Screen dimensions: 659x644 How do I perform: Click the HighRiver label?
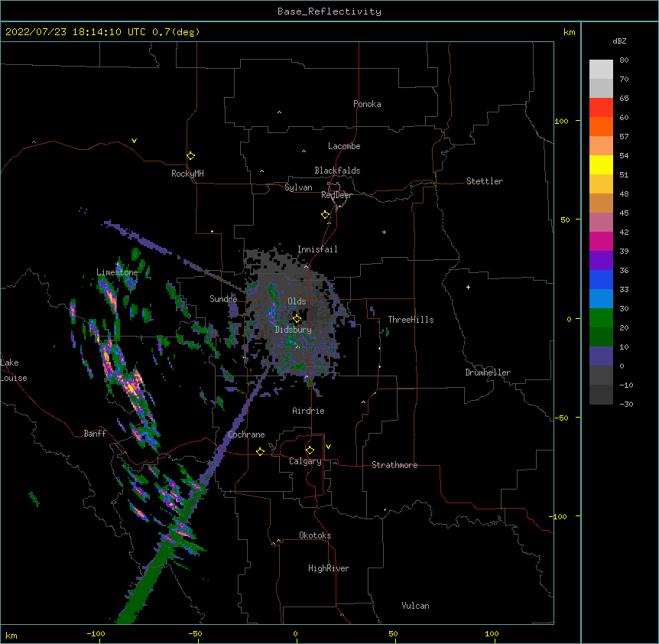pyautogui.click(x=329, y=568)
